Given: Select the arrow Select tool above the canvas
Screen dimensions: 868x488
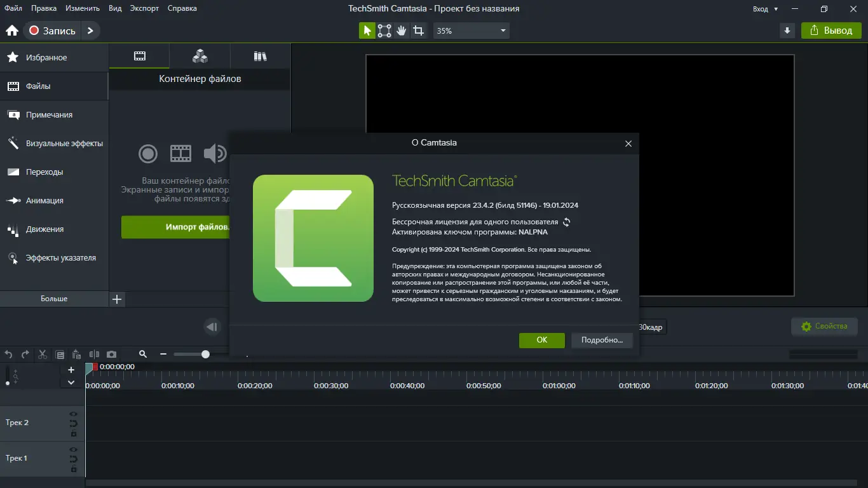Looking at the screenshot, I should pyautogui.click(x=367, y=30).
